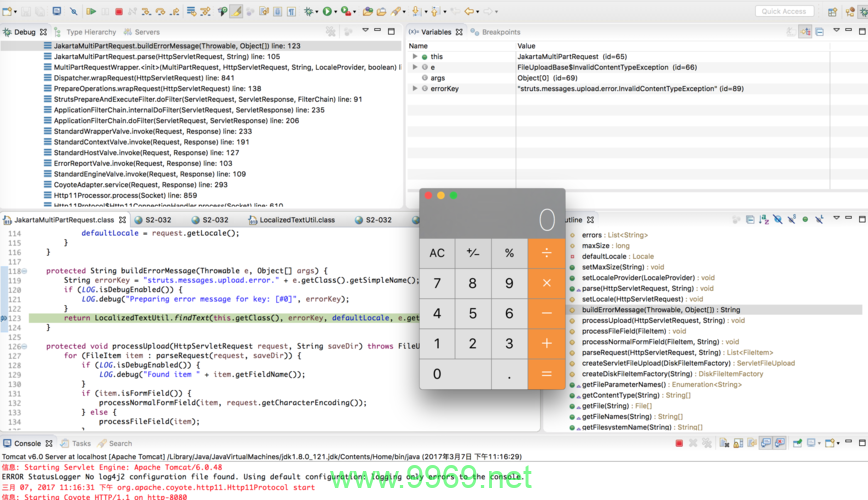Toggle Show Logical Structure in Variables
Screen dimensions: 868x500
pyautogui.click(x=805, y=32)
